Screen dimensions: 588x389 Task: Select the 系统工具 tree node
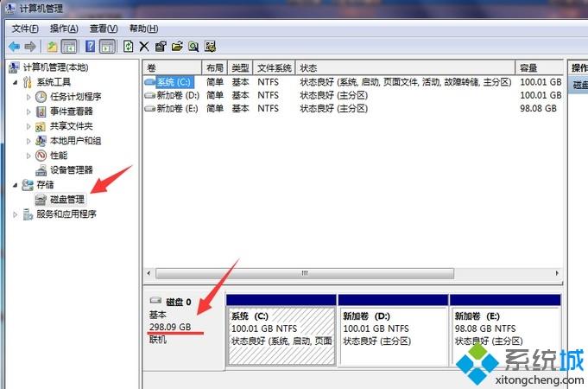[54, 82]
